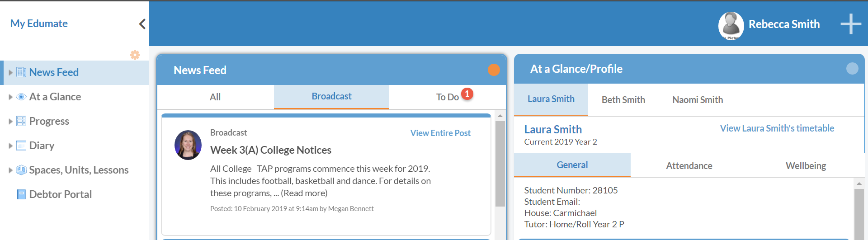This screenshot has width=868, height=240.
Task: Click the Debtor Portal icon in sidebar
Action: [x=21, y=194]
